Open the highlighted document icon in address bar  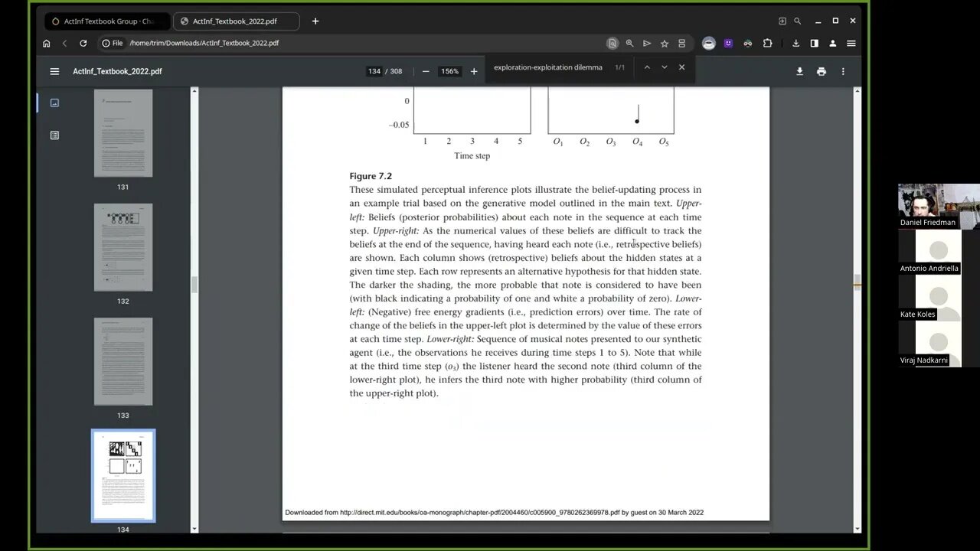[612, 43]
